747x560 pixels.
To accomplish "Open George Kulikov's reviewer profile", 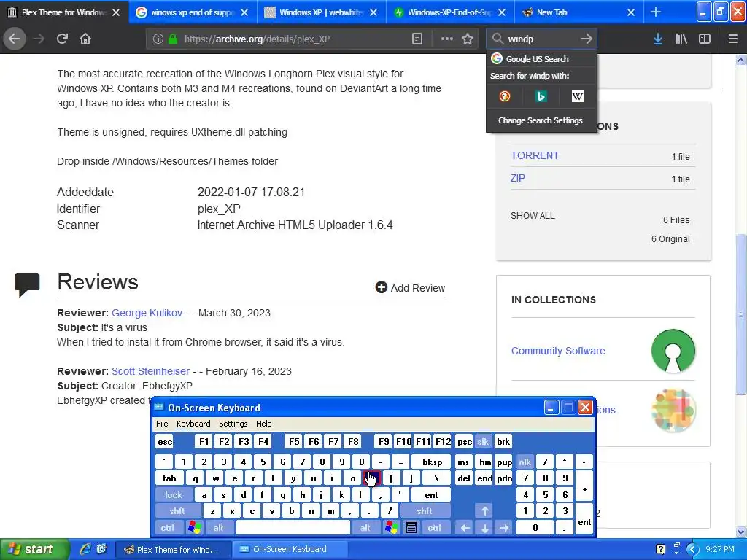I will [147, 313].
